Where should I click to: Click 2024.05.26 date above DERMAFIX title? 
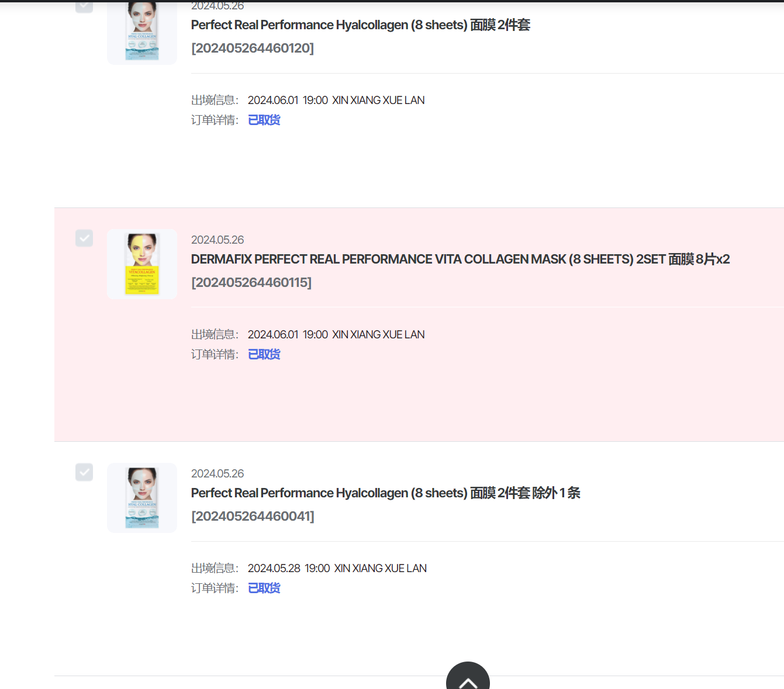pyautogui.click(x=217, y=240)
